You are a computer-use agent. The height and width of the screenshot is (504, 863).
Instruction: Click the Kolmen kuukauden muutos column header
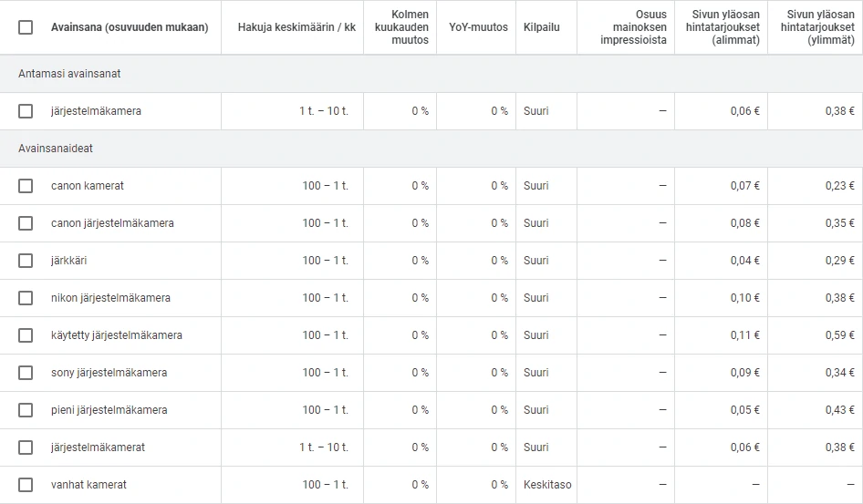click(x=402, y=27)
